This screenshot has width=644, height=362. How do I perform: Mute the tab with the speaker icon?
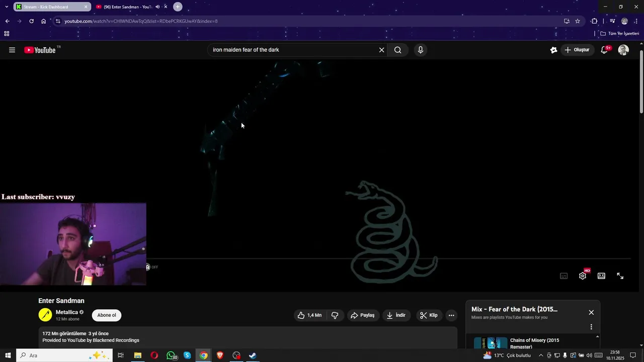(157, 7)
